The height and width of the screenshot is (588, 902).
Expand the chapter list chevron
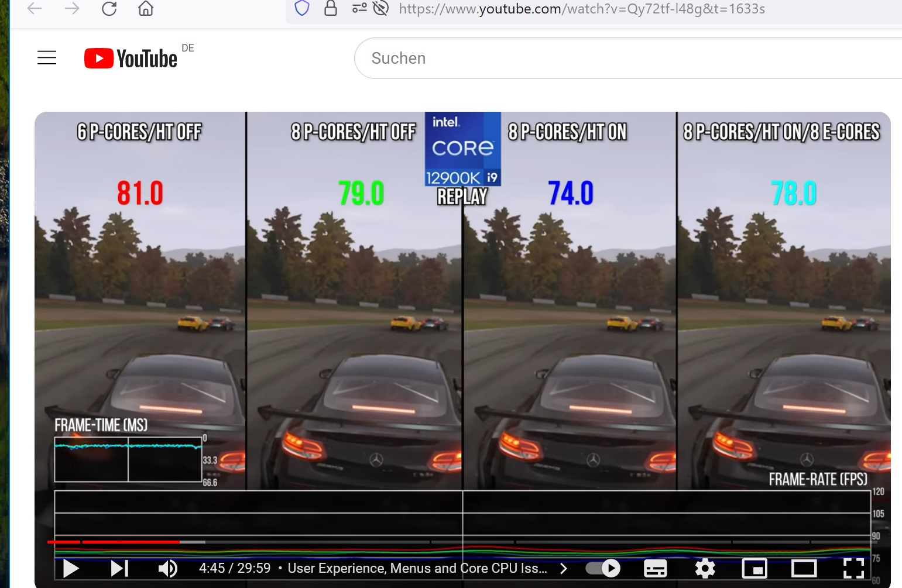564,568
